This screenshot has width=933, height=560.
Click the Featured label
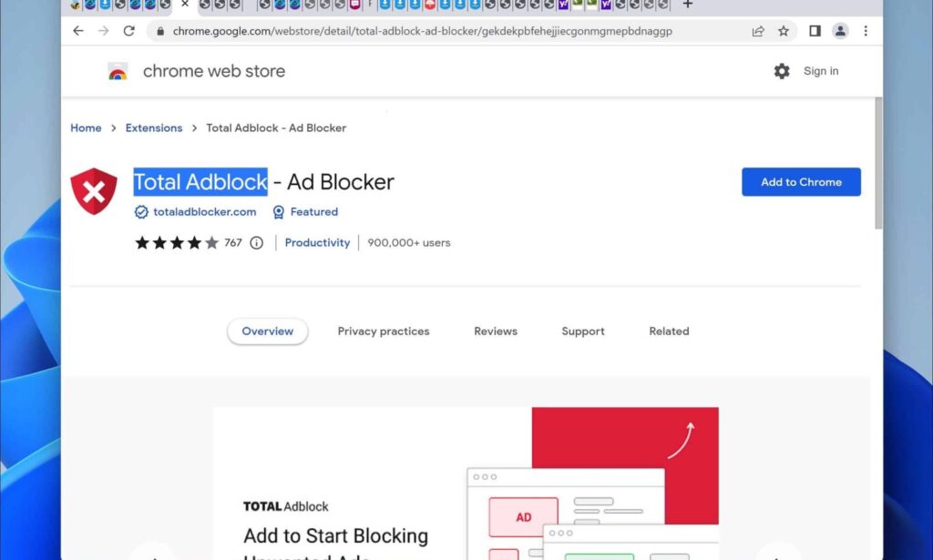point(314,212)
